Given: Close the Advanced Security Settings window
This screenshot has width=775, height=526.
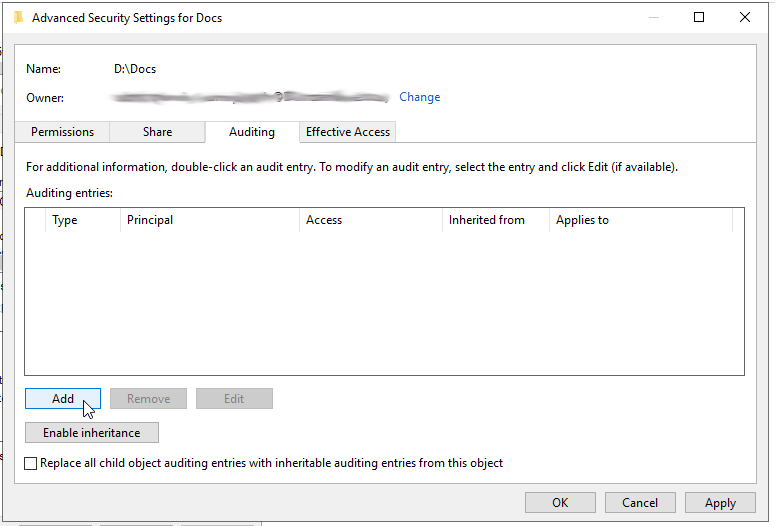Looking at the screenshot, I should 744,17.
